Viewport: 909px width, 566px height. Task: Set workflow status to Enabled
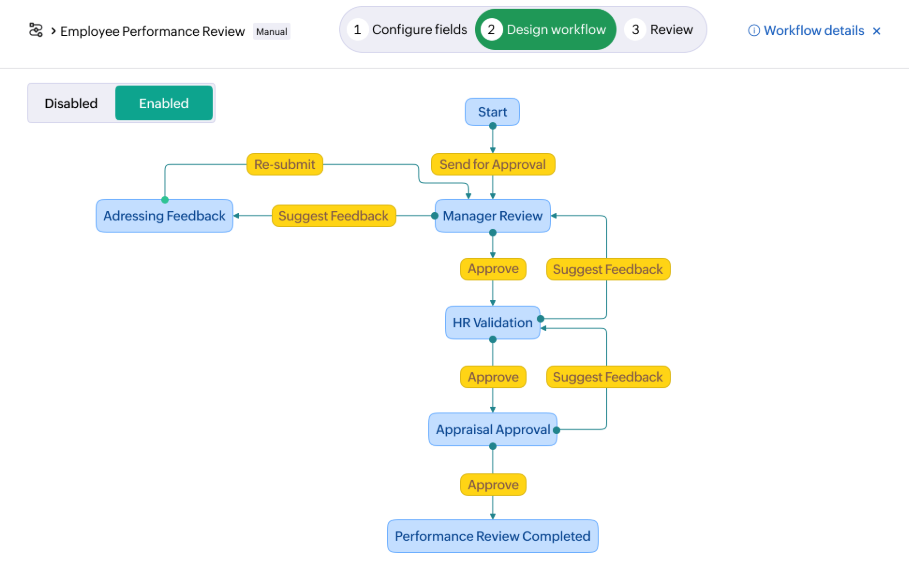click(x=164, y=103)
